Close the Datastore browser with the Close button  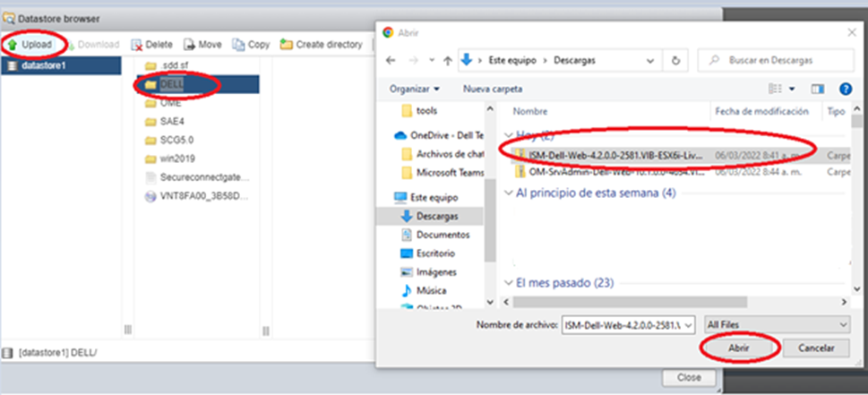coord(689,378)
